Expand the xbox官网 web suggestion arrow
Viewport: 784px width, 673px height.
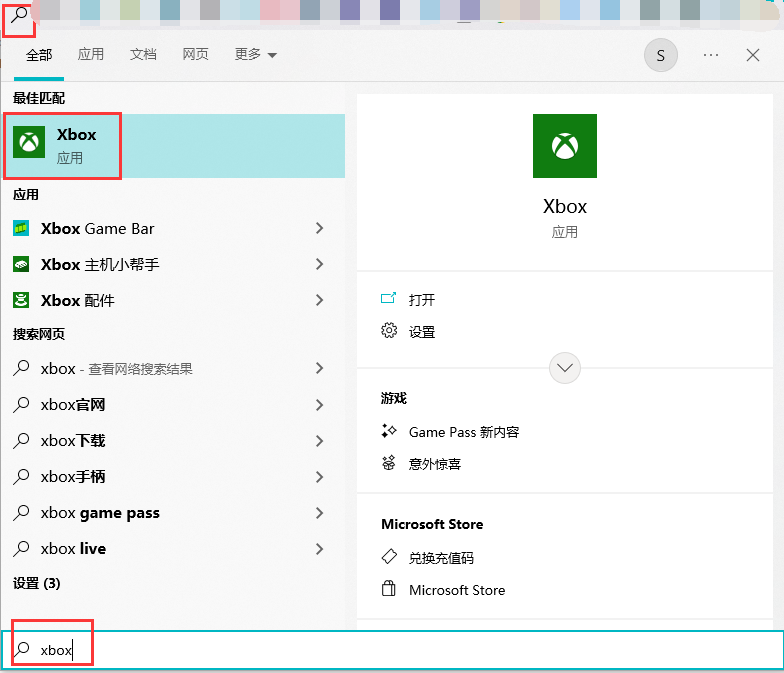tap(319, 405)
